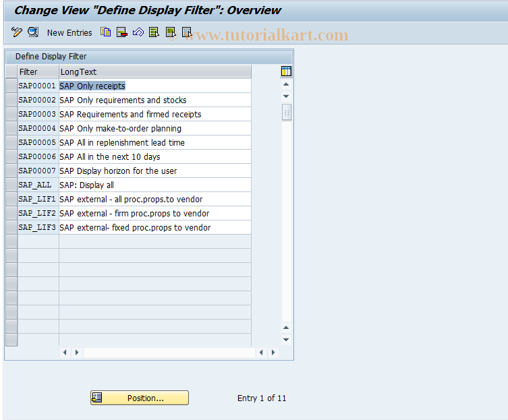Click the Select Block icon
The height and width of the screenshot is (420, 508).
(x=171, y=32)
